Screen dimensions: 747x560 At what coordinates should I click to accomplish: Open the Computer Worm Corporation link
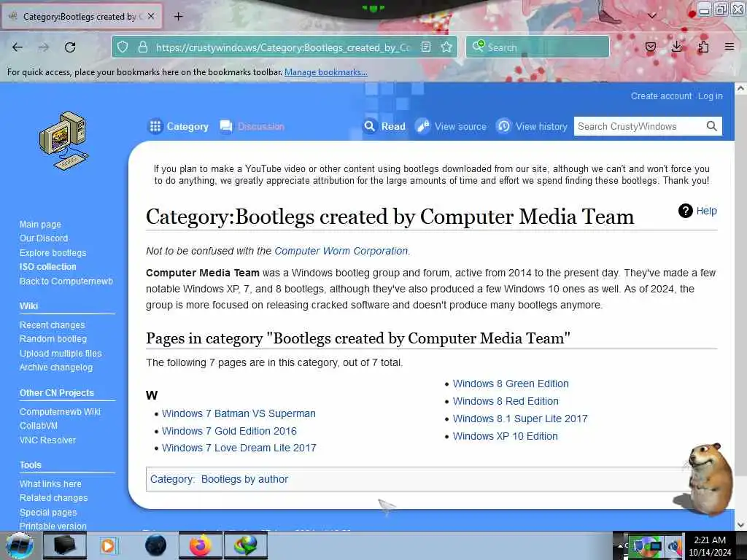[341, 251]
